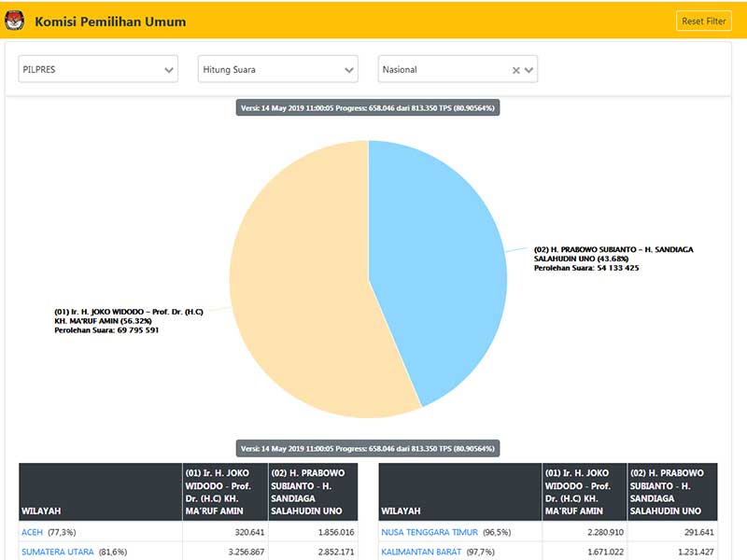Clear the Nasional filter with the X icon

[516, 70]
